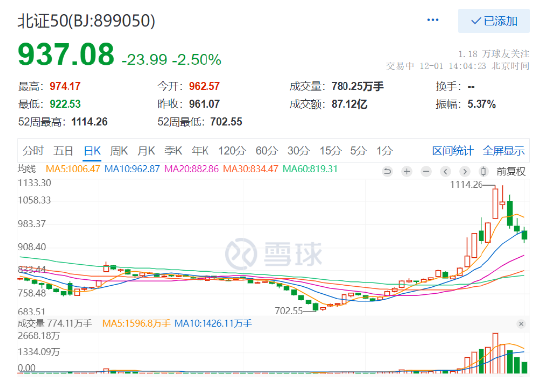This screenshot has height=378, width=550.
Task: Click the 均线 indicator label
Action: [27, 169]
